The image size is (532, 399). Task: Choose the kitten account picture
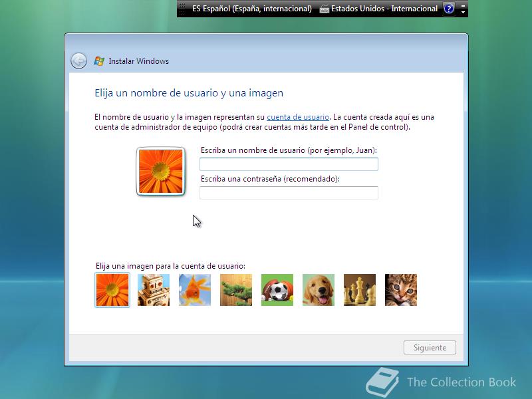coord(401,290)
